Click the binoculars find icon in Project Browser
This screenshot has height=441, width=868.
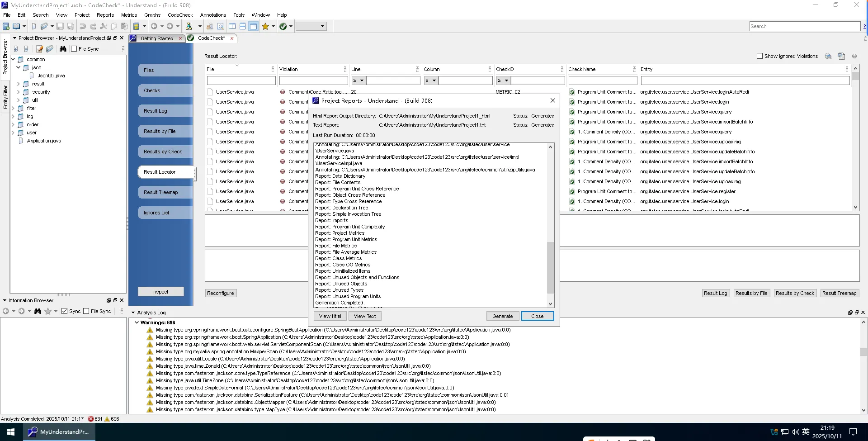pos(63,49)
